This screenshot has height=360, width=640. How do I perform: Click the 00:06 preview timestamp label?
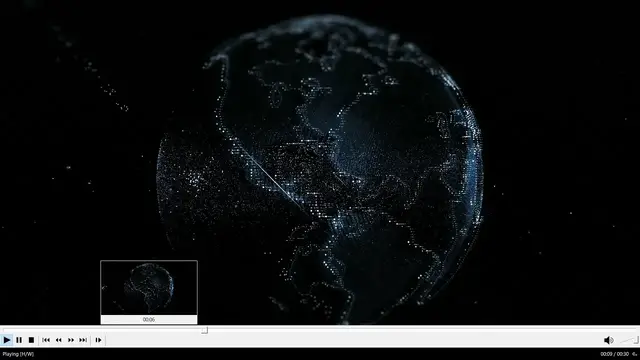pyautogui.click(x=149, y=320)
